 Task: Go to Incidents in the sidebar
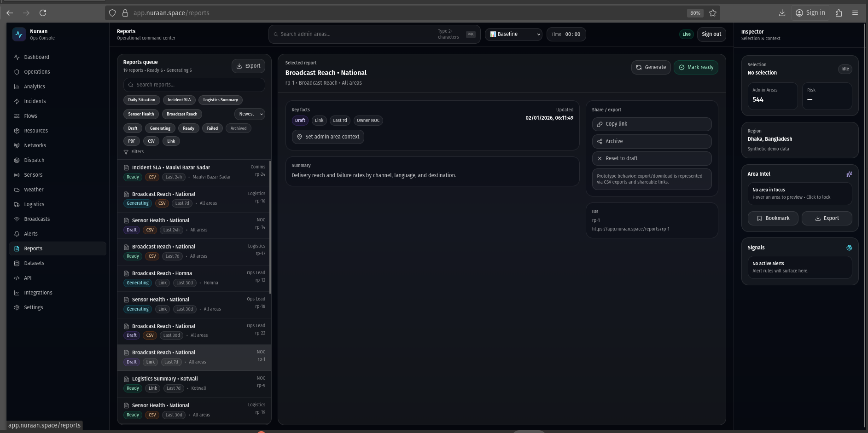point(35,101)
